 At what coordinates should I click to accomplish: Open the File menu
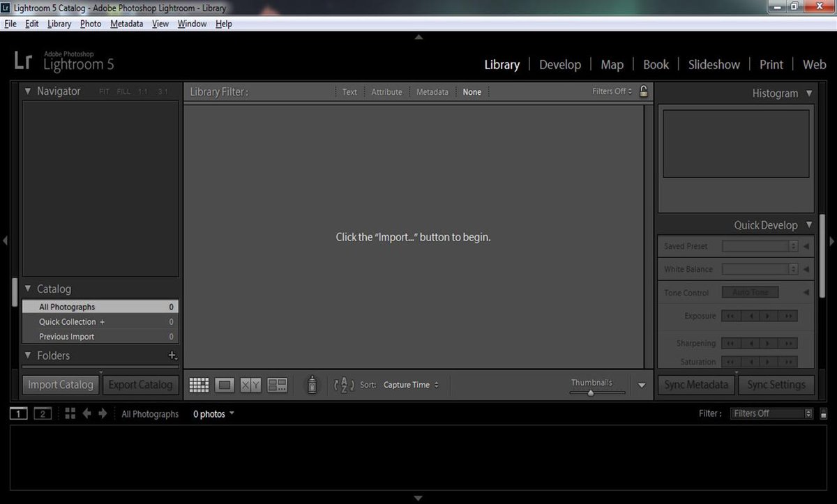click(10, 24)
